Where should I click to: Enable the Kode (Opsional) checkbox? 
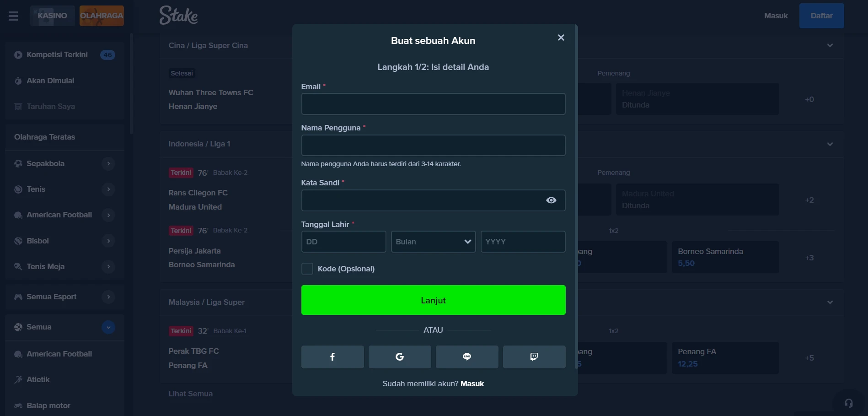[x=307, y=269]
